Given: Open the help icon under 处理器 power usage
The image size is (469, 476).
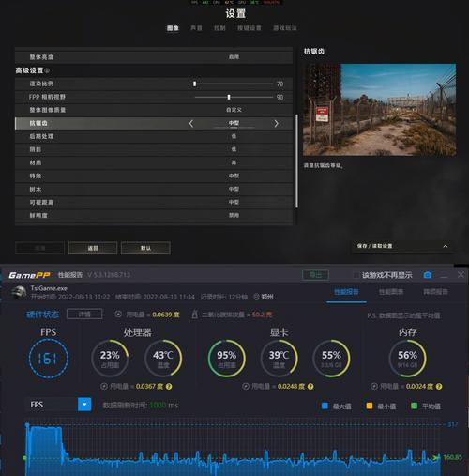Looking at the screenshot, I should pos(169,387).
